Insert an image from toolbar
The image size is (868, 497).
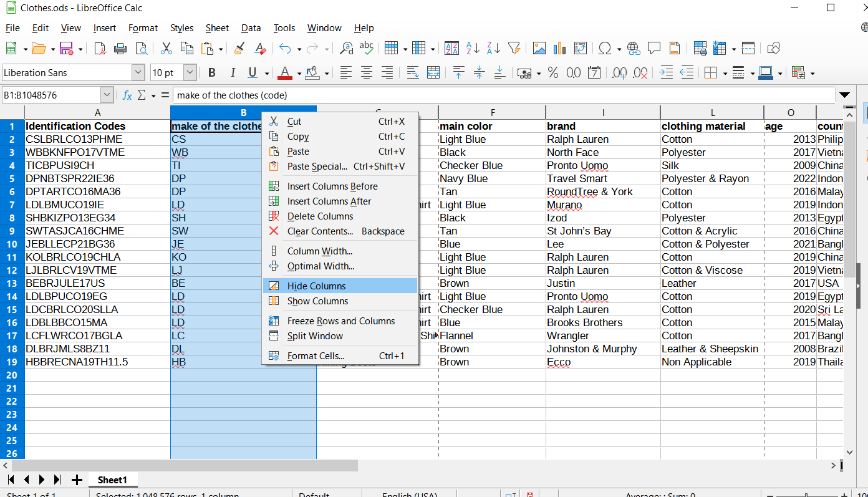coord(539,48)
